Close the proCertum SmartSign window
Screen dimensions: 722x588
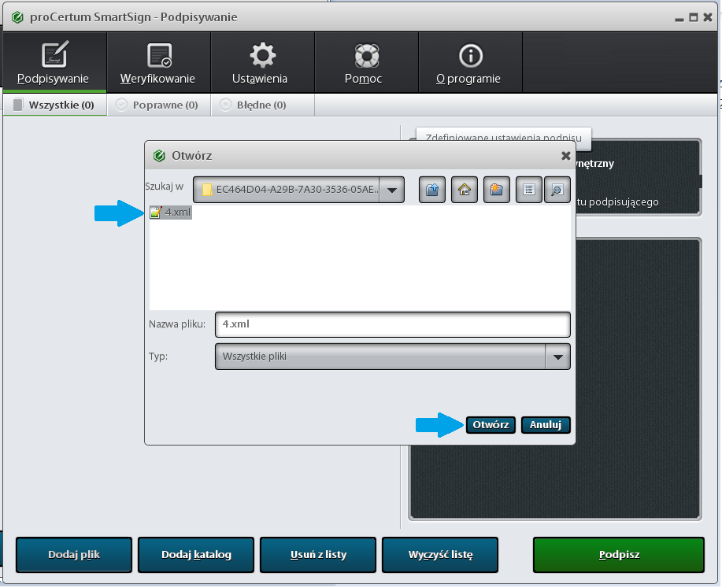click(708, 17)
